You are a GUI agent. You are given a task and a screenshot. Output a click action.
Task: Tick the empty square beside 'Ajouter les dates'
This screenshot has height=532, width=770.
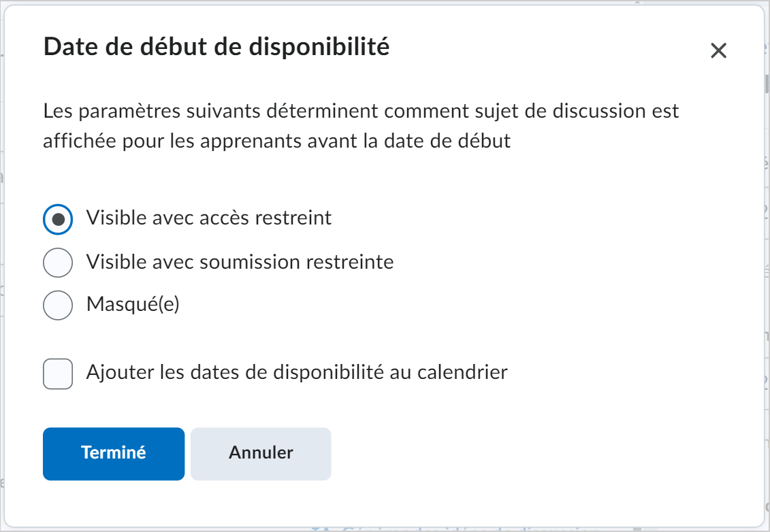[x=58, y=374]
